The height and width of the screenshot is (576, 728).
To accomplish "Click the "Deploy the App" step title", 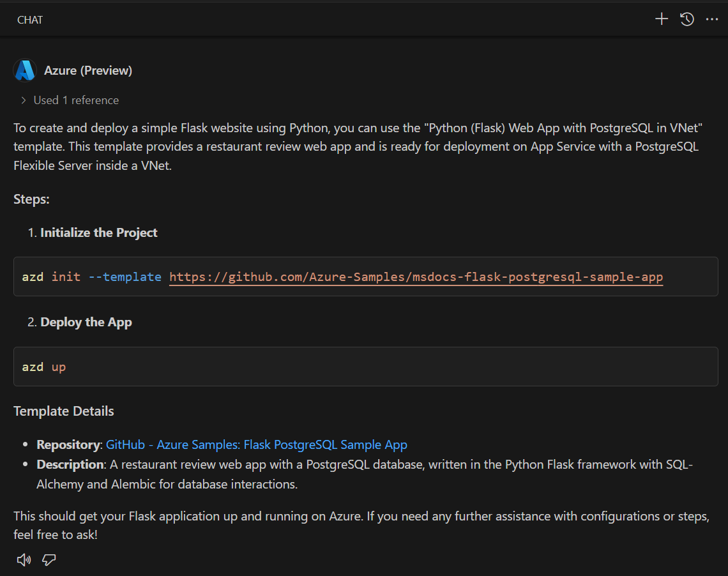I will pyautogui.click(x=86, y=322).
